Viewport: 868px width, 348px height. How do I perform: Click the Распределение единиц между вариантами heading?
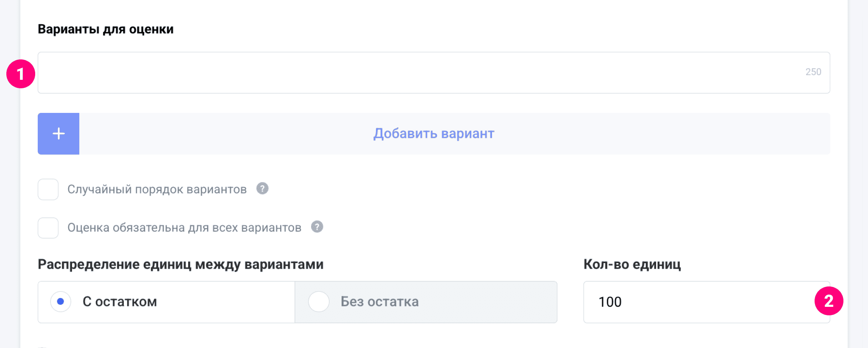(181, 264)
